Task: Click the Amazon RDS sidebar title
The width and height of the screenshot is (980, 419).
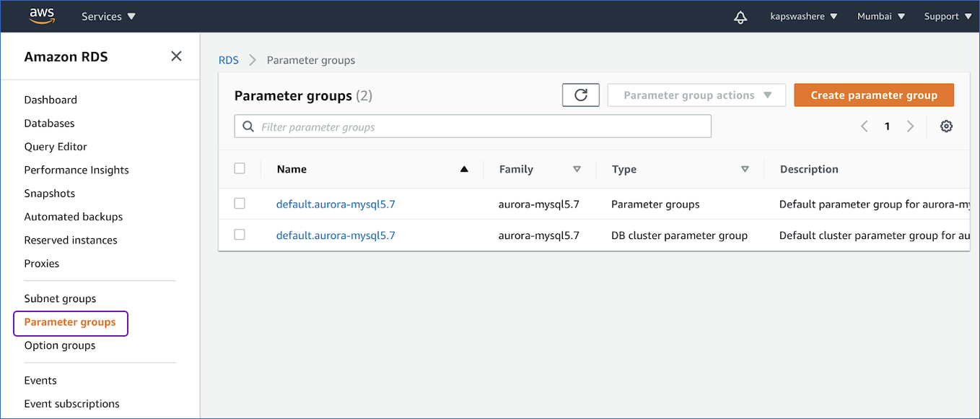Action: click(66, 56)
